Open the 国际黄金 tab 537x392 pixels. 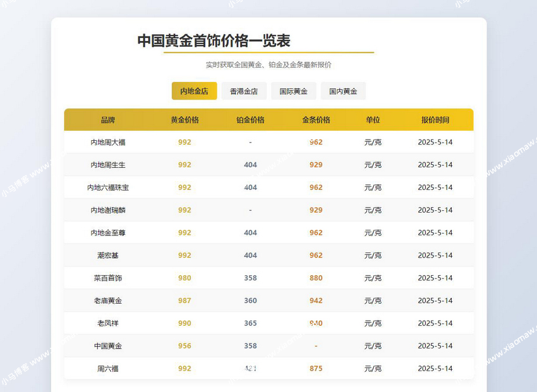(x=294, y=91)
